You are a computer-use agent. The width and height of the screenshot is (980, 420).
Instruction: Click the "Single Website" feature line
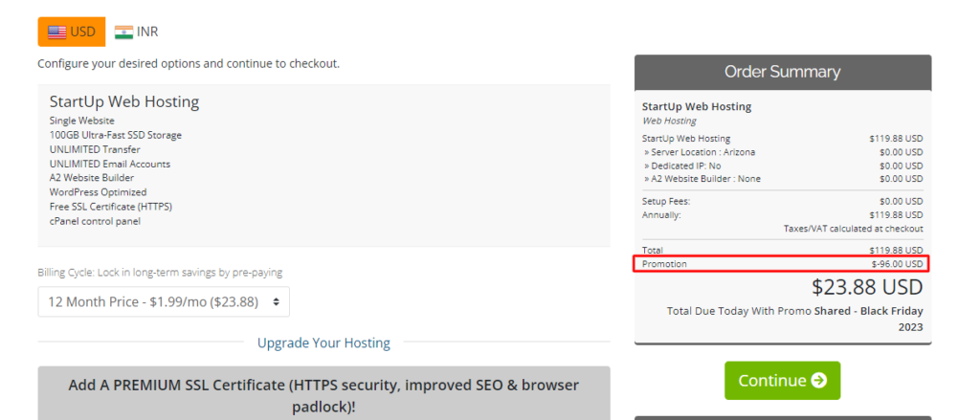coord(82,121)
